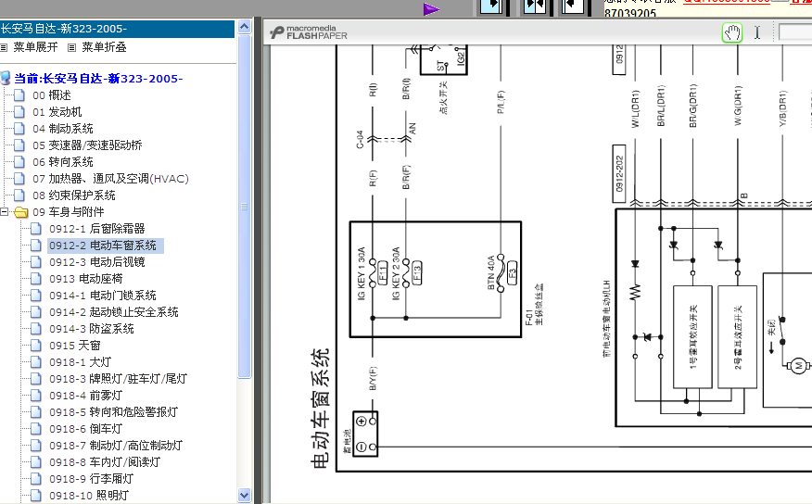The width and height of the screenshot is (812, 504).
Task: Click the FlashPaper search input field
Action: (795, 32)
